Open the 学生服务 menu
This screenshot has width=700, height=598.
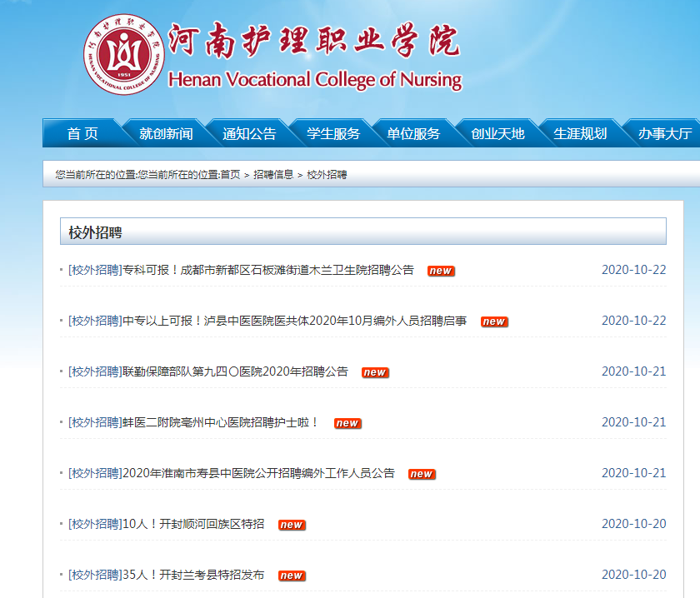click(x=332, y=133)
